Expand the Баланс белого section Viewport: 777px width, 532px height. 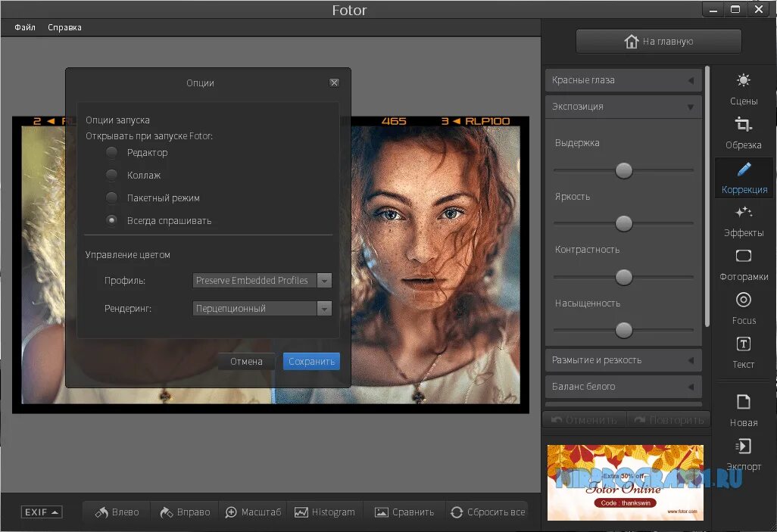coord(623,387)
